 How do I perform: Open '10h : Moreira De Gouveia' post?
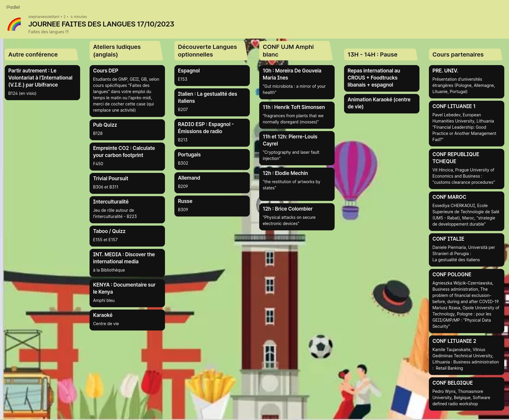click(x=297, y=82)
